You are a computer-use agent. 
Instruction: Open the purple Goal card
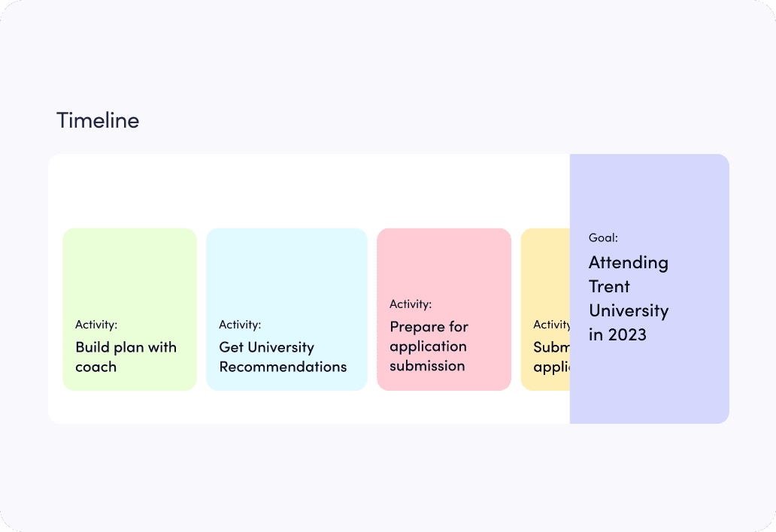pyautogui.click(x=650, y=289)
